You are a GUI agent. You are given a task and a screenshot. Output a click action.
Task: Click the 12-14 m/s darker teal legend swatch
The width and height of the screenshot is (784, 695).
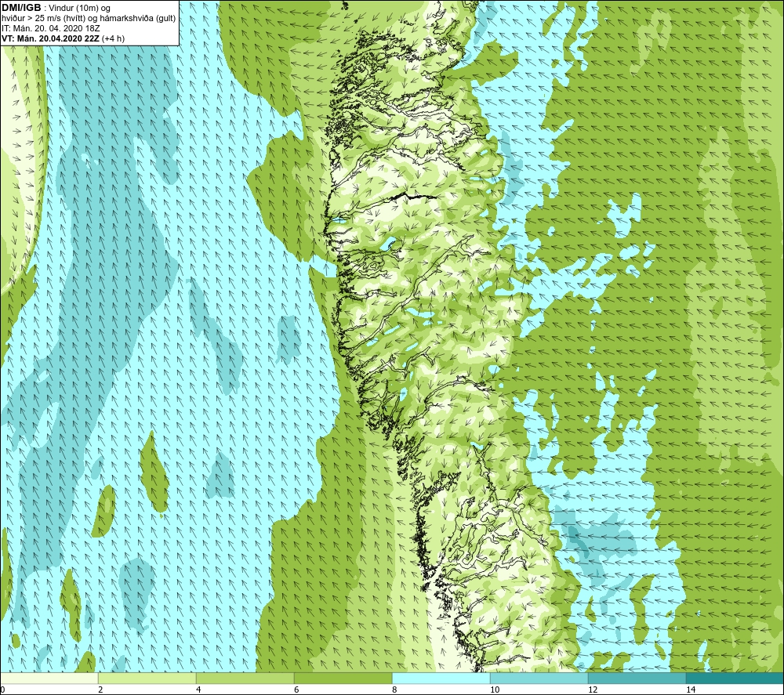click(x=637, y=679)
